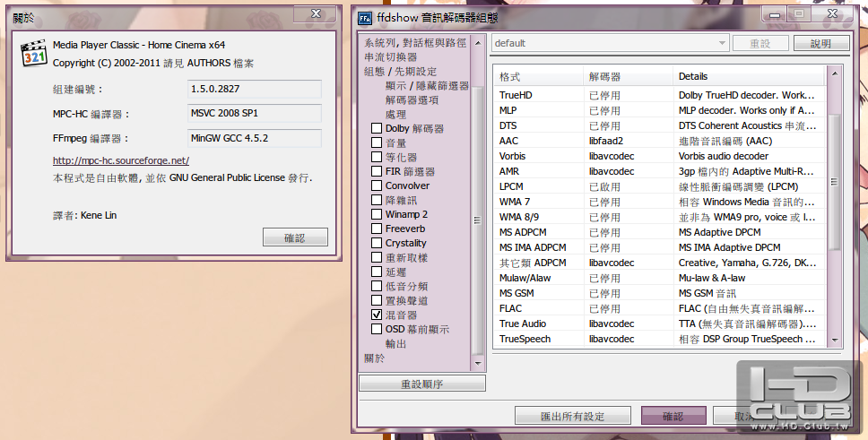Select 系統列, 對話框與路徑 tree item
This screenshot has height=440, width=868.
point(415,43)
